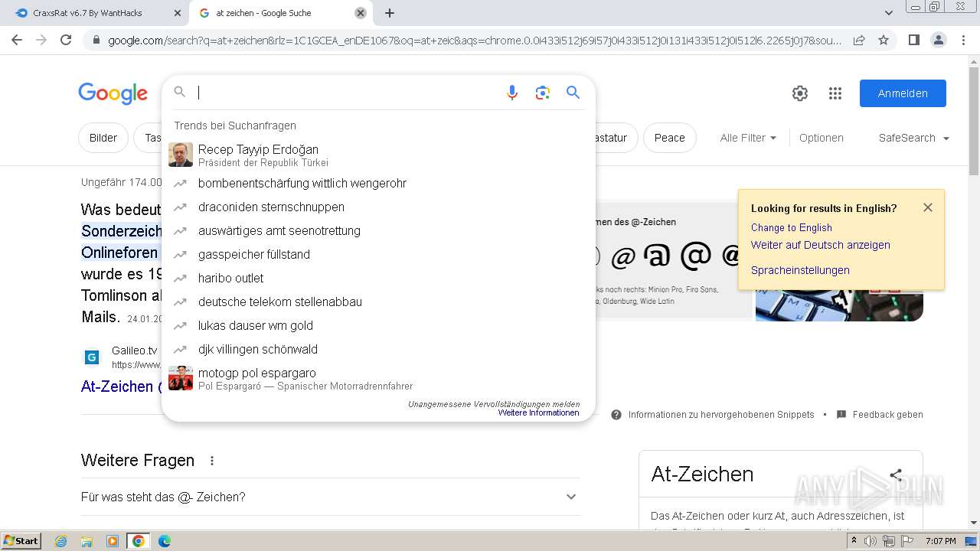The image size is (980, 551).
Task: Click the Anmelden sign-in button
Action: pyautogui.click(x=903, y=93)
